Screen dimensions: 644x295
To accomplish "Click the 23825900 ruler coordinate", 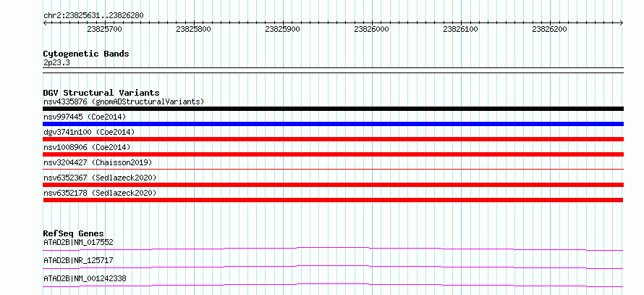I will pos(283,29).
